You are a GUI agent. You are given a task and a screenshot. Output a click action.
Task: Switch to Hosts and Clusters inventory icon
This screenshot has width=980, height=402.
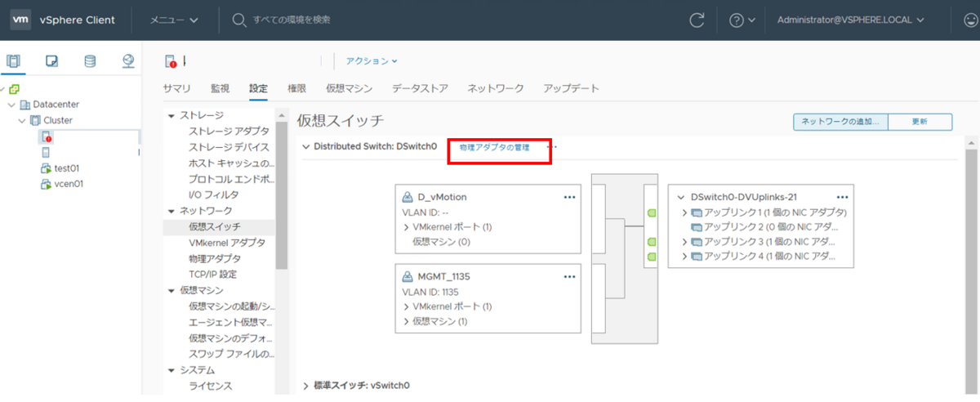[14, 61]
